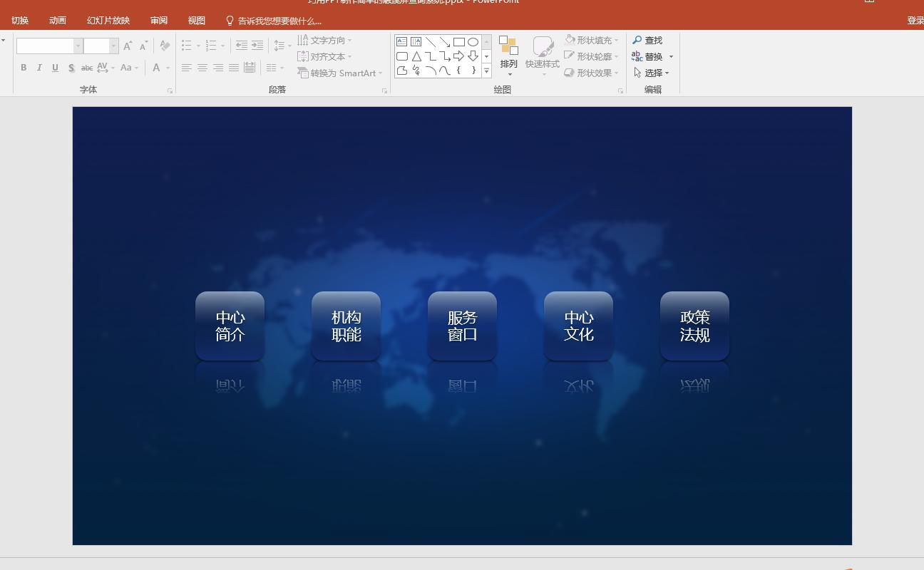Click the 查找 find button
Image resolution: width=924 pixels, height=570 pixels.
647,40
